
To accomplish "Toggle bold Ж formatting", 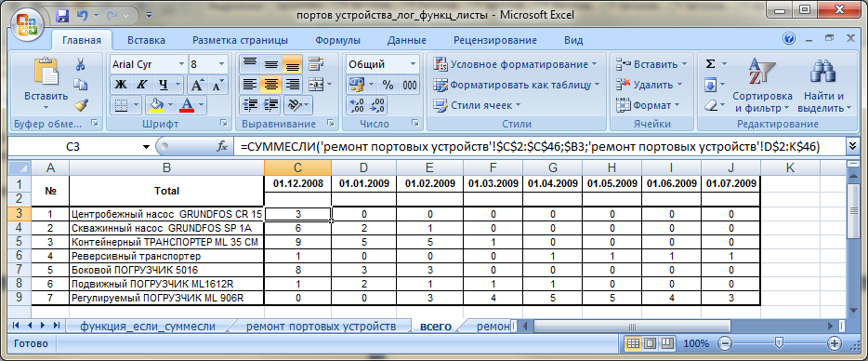I will [x=120, y=85].
